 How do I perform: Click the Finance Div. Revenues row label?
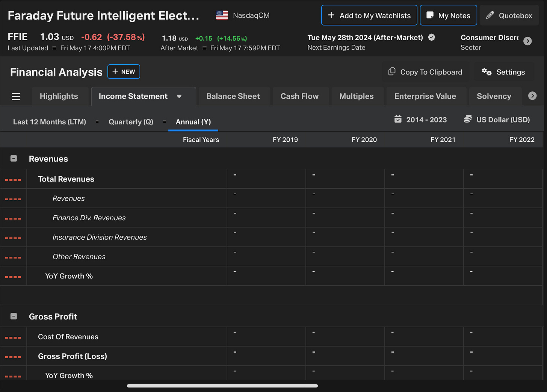coord(89,218)
